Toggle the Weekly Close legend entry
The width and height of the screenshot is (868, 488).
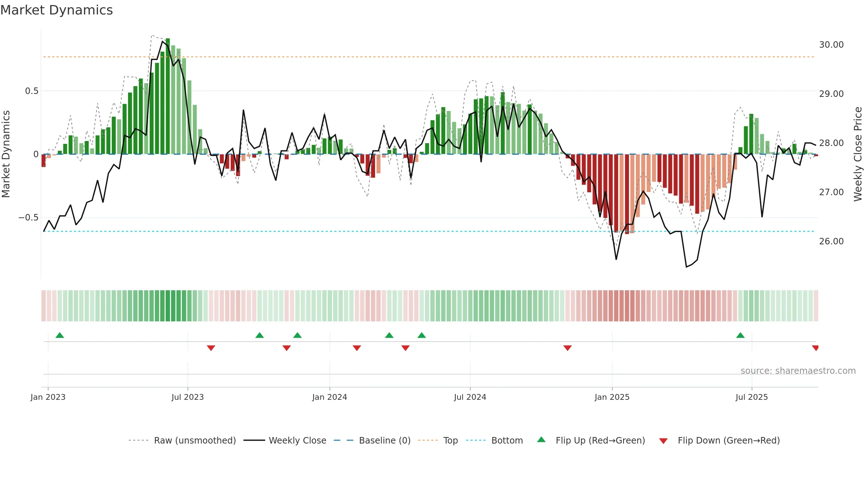[x=285, y=440]
